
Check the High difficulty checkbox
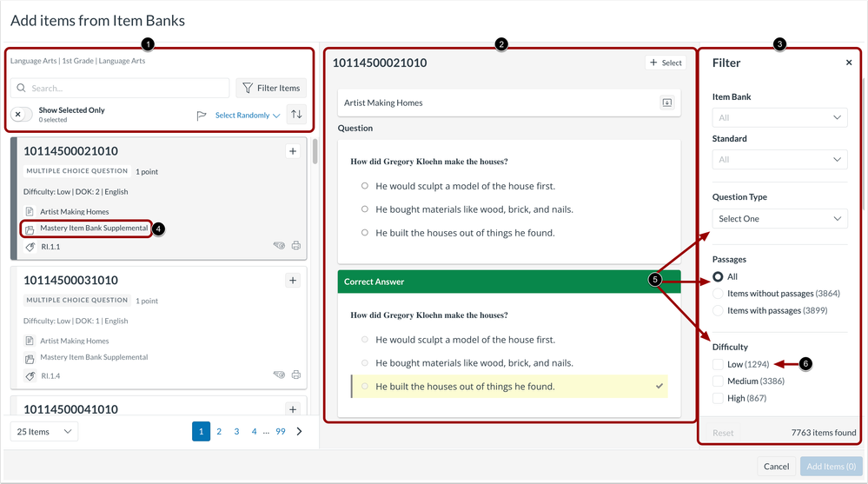click(718, 398)
